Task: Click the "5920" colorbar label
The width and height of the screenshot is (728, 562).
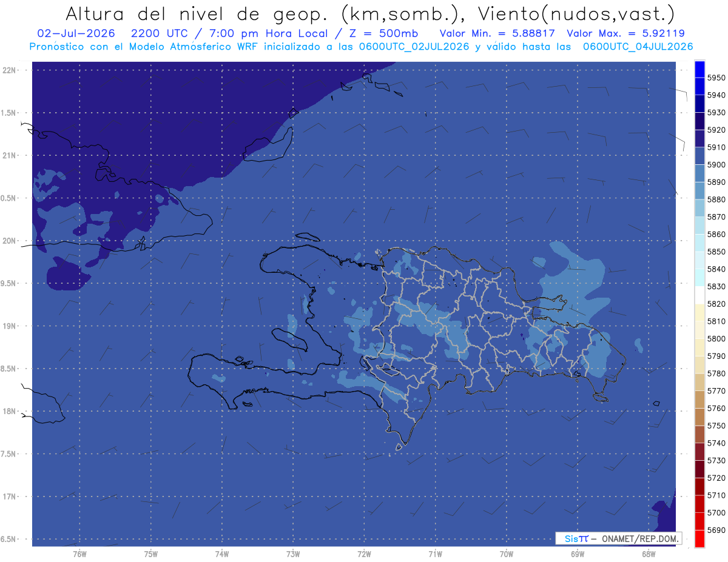Action: pyautogui.click(x=716, y=130)
